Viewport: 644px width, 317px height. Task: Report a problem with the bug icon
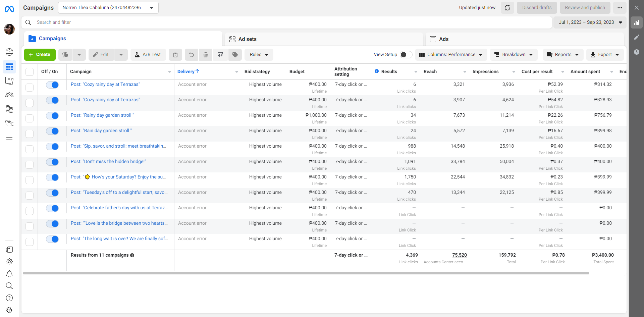(x=9, y=310)
